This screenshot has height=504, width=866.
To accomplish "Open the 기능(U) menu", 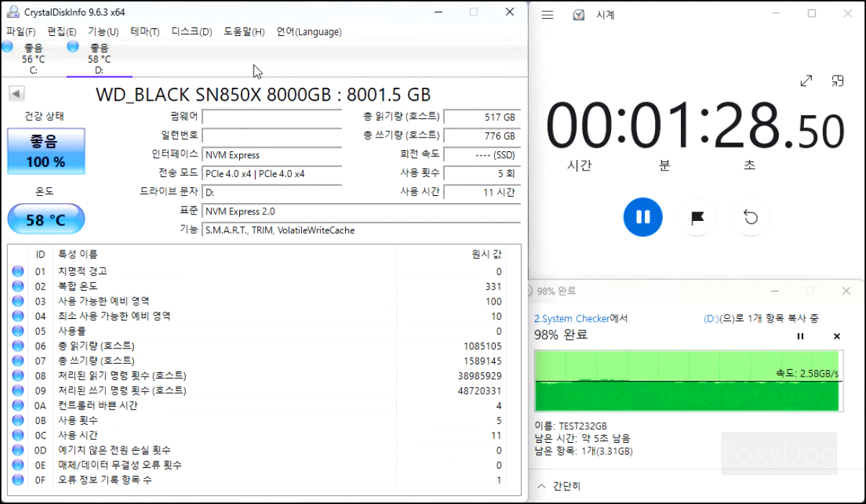I will click(x=103, y=32).
